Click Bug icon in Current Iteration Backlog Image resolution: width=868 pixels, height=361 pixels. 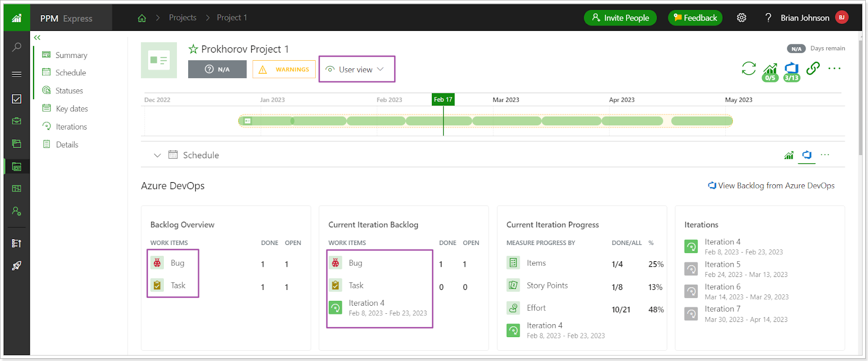pos(335,263)
